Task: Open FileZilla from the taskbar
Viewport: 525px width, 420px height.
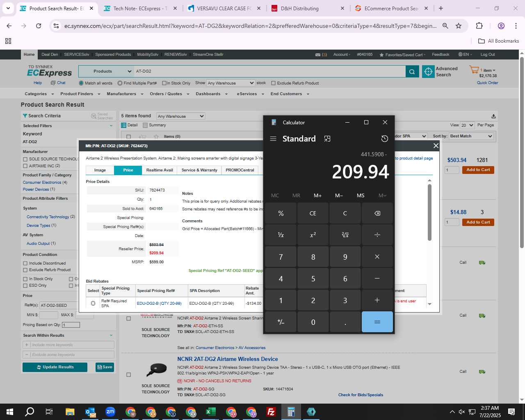Action: [271, 412]
